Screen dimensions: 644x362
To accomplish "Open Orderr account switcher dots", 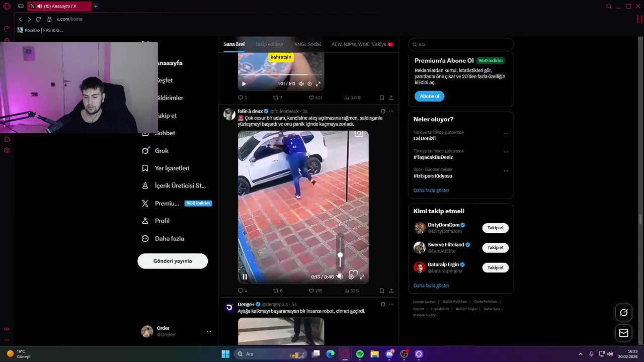I will point(209,331).
